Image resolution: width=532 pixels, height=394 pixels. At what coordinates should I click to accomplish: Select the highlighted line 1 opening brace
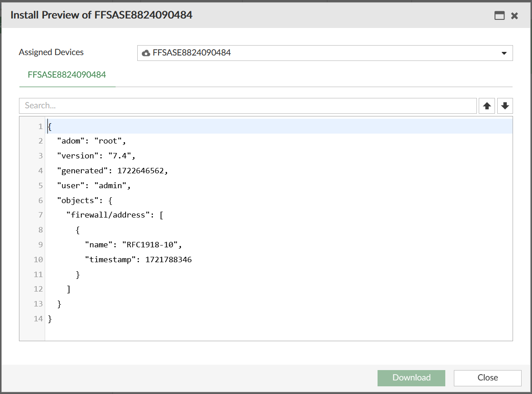click(50, 126)
